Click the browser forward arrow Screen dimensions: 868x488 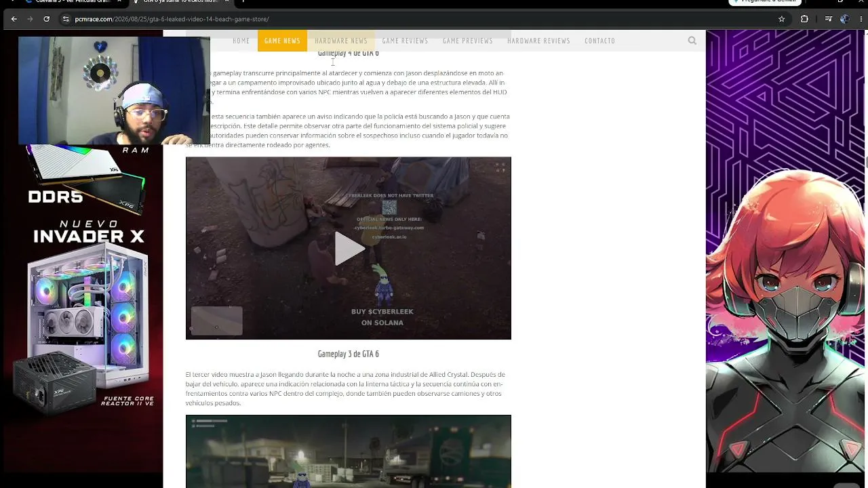point(30,19)
